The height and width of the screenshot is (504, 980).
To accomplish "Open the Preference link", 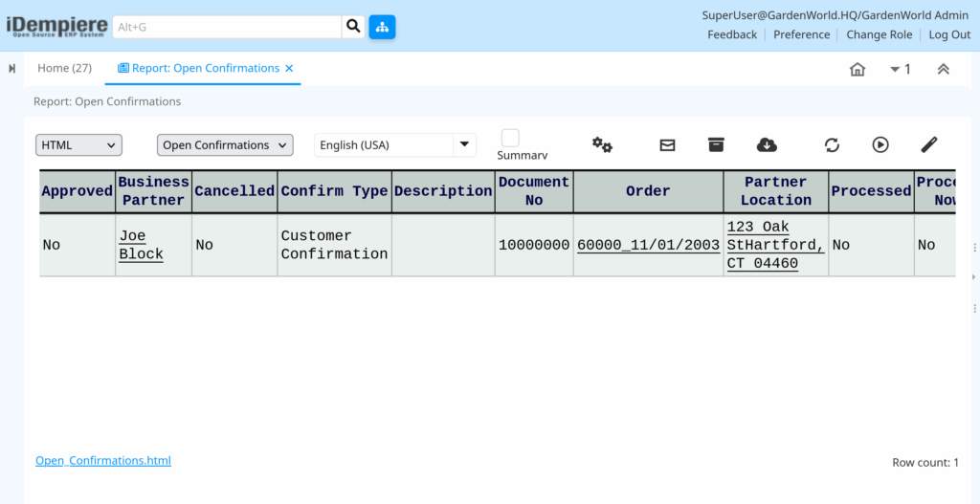I will click(x=802, y=35).
